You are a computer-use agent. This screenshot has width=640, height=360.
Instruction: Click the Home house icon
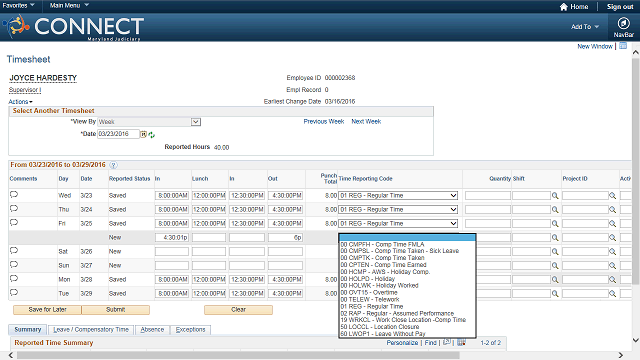click(x=563, y=7)
